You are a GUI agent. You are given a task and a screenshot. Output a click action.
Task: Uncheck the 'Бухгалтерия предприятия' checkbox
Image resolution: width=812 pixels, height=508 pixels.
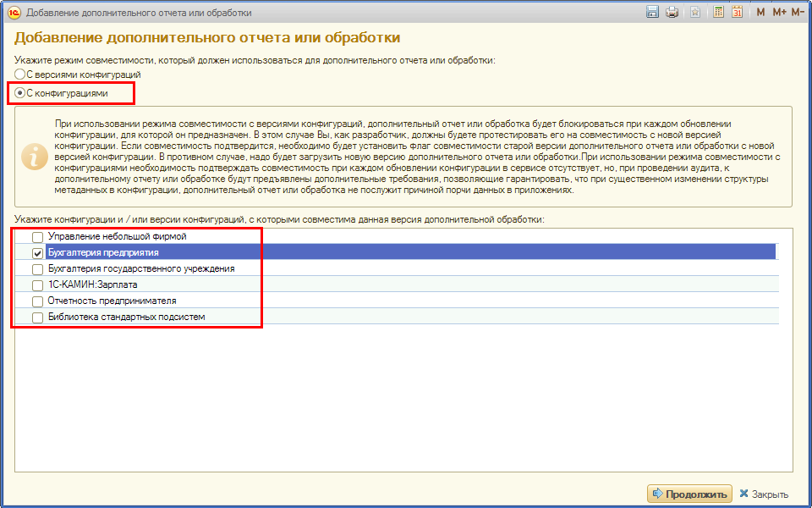tap(37, 253)
